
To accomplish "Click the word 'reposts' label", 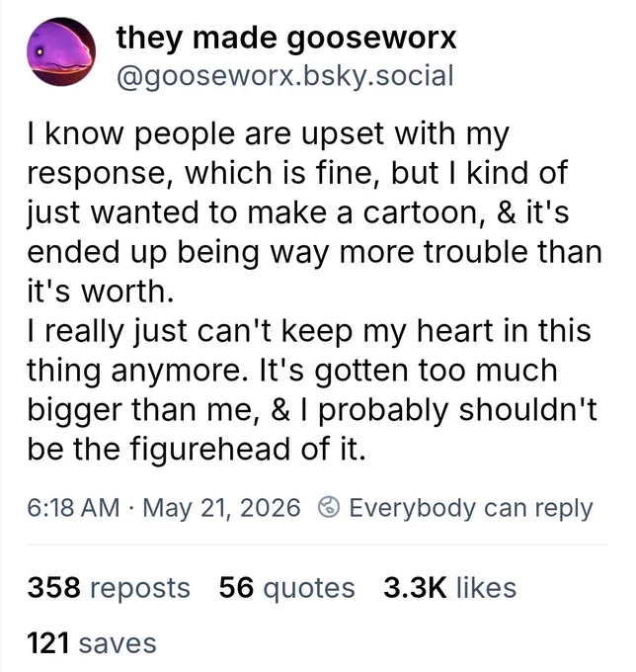I will pyautogui.click(x=140, y=589).
